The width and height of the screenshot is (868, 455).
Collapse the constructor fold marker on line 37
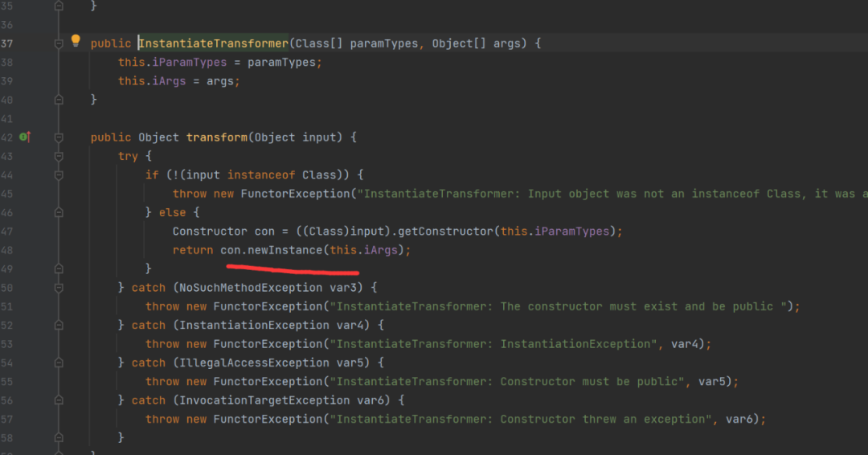click(x=59, y=43)
